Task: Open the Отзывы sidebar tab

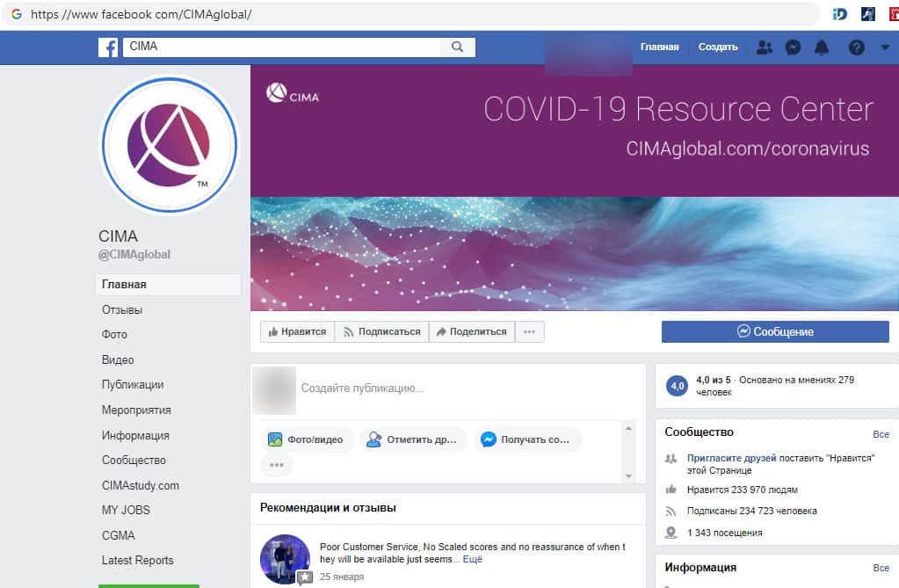Action: [122, 310]
